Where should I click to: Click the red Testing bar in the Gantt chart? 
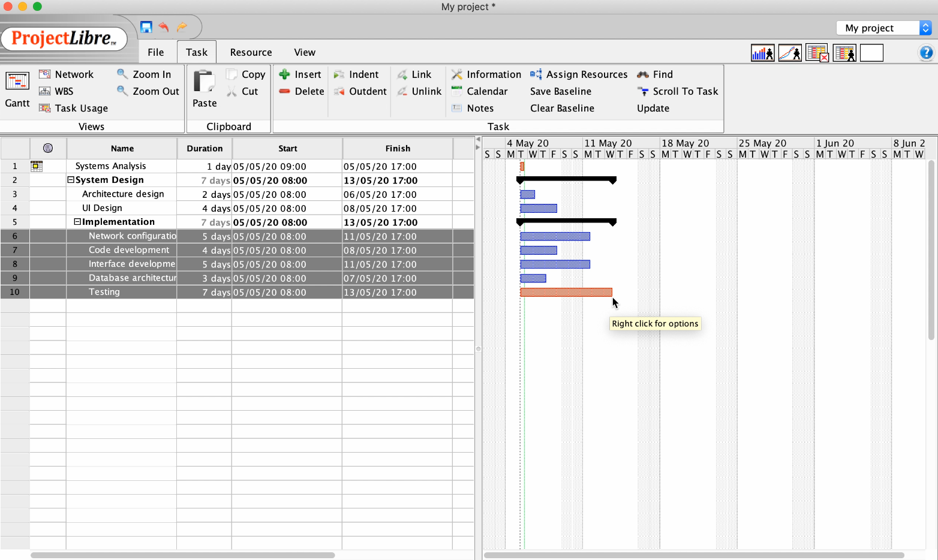(x=566, y=293)
